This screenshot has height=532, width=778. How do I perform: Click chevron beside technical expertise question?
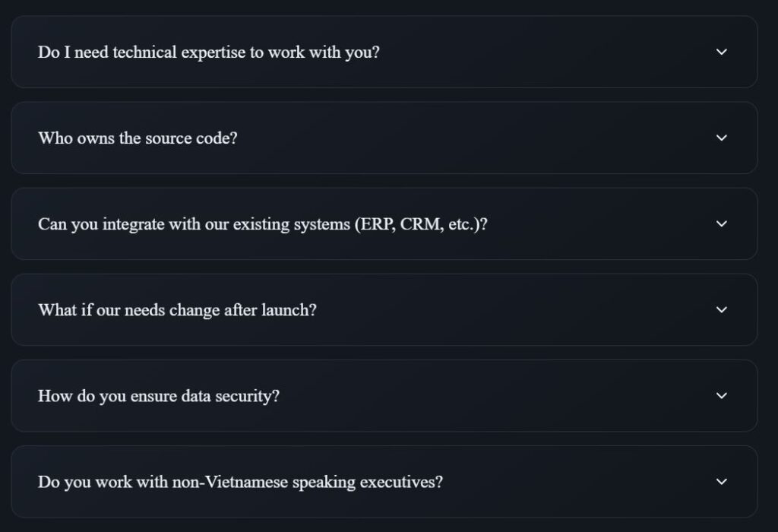pos(722,52)
